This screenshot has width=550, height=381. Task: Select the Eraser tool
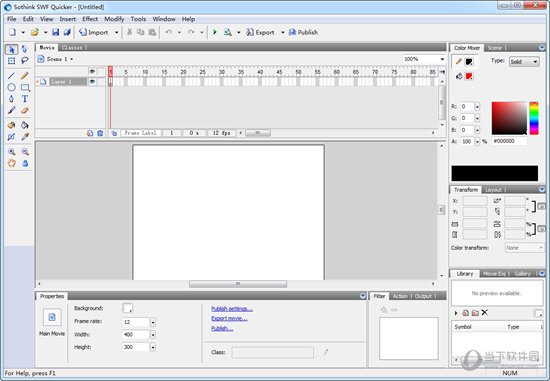tap(25, 111)
